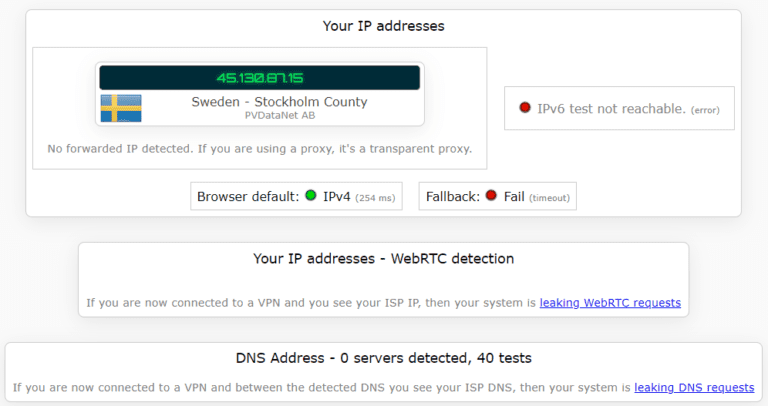
Task: Click the Sweden flag icon
Action: click(121, 108)
